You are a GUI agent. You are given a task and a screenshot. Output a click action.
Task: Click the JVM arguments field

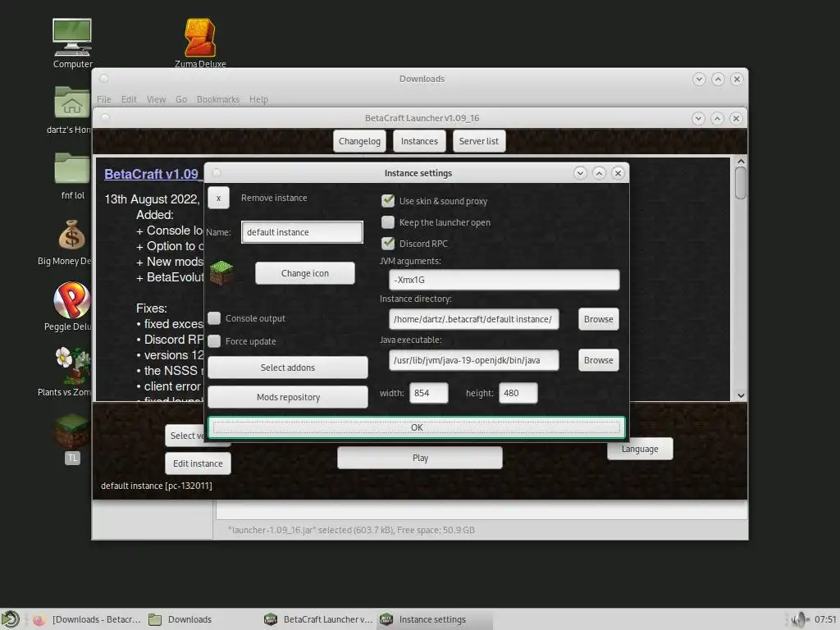(x=504, y=280)
